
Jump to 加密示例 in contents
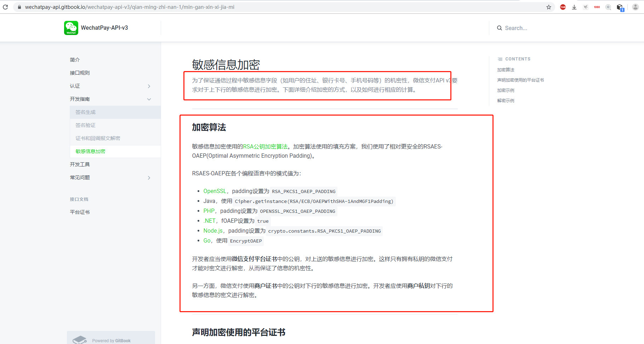[x=506, y=91]
